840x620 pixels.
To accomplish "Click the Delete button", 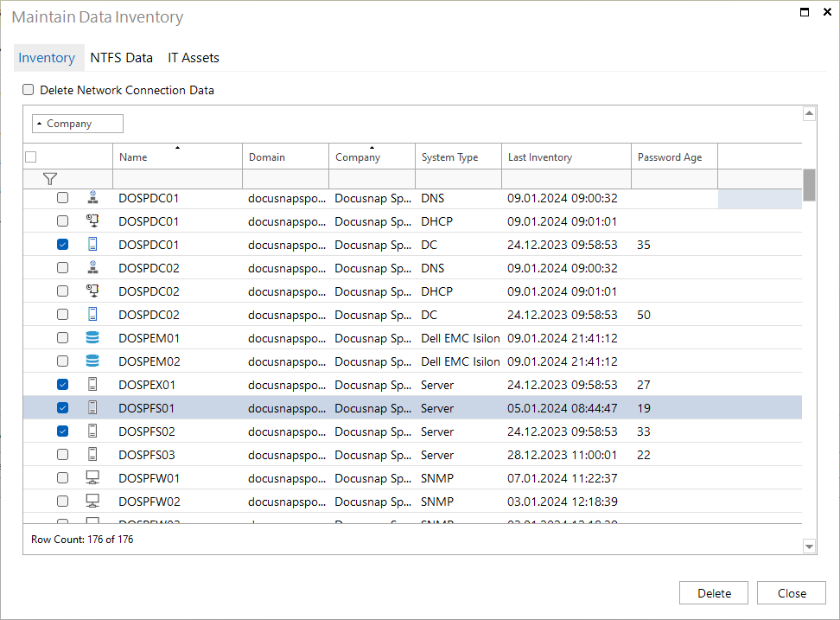I will [x=714, y=592].
